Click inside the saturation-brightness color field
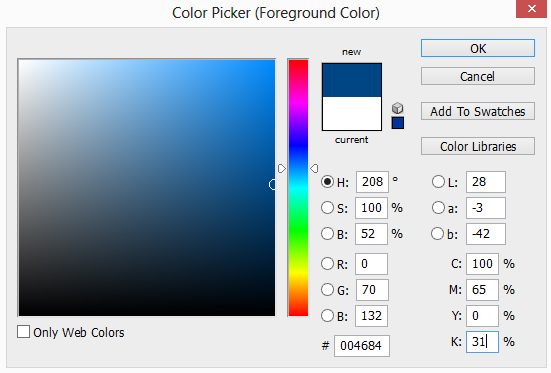 tap(147, 188)
